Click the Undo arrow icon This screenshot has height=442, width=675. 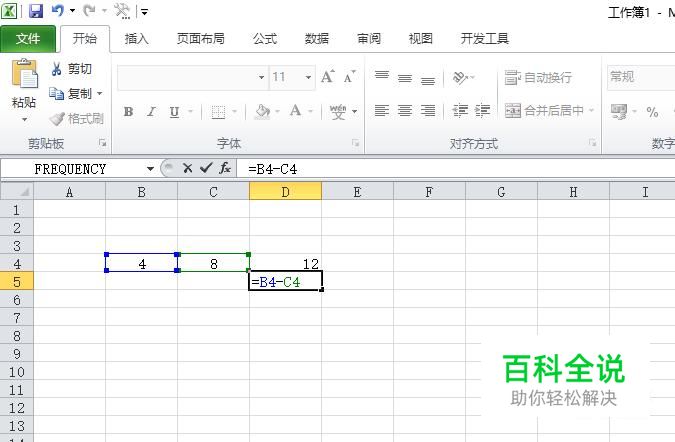point(58,11)
